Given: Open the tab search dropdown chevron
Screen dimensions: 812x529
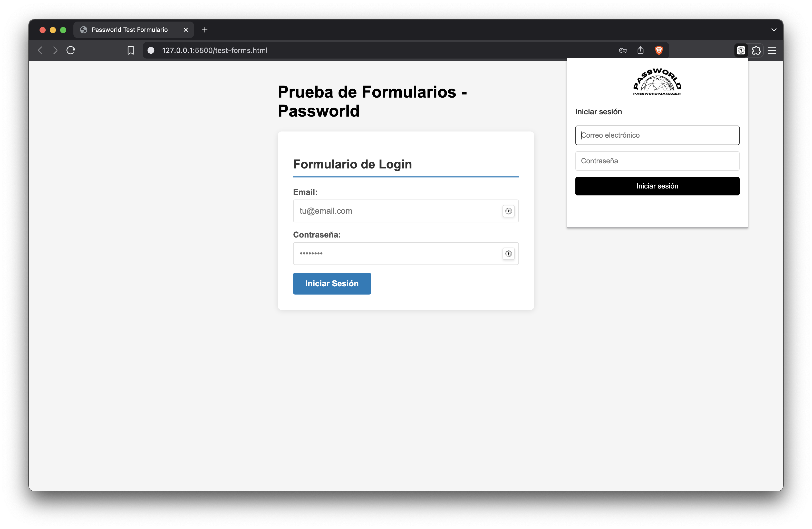Looking at the screenshot, I should pos(774,30).
